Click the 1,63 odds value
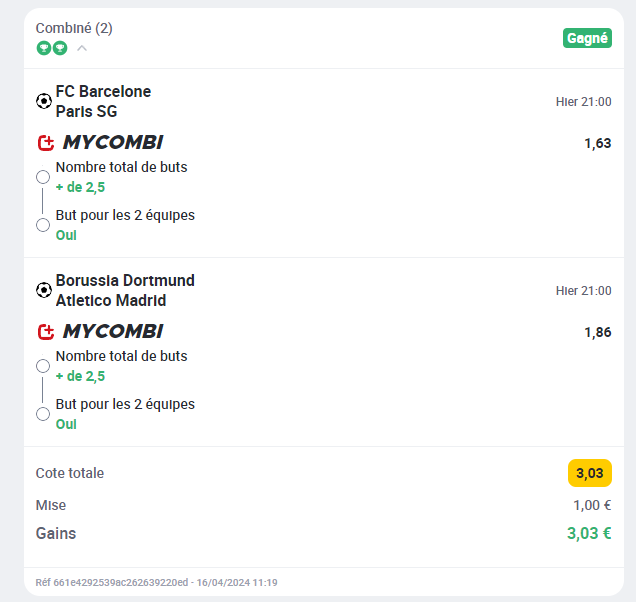This screenshot has height=602, width=636. point(597,143)
